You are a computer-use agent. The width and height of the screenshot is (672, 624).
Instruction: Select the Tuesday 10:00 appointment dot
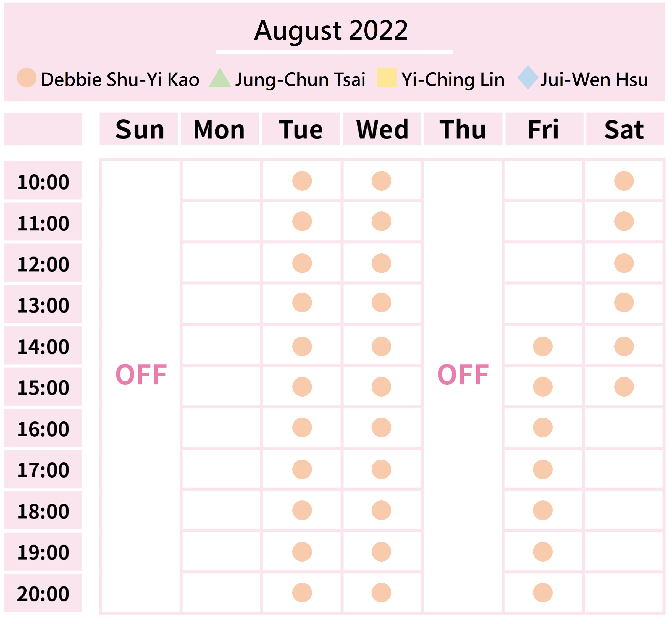[302, 181]
